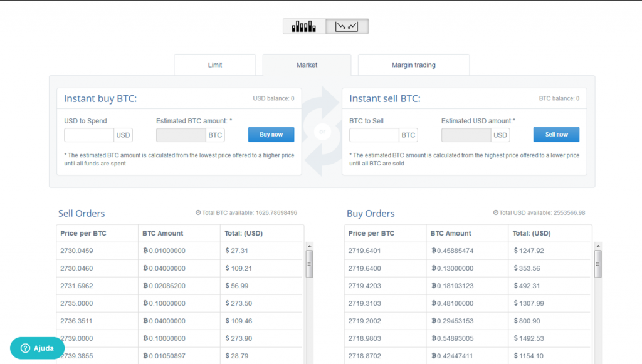Viewport: 642px width, 364px height.
Task: Select sell order price 2731.6962
Action: [76, 286]
